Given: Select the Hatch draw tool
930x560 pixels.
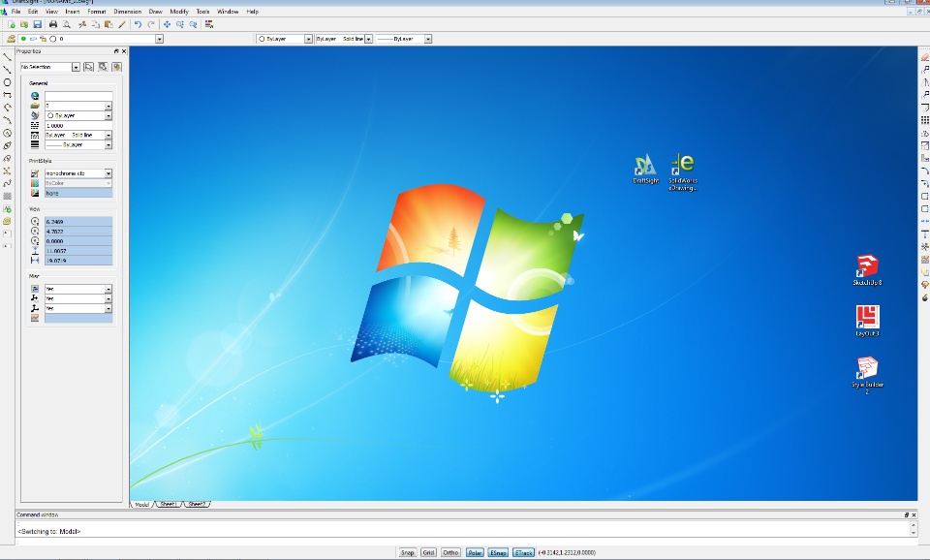Looking at the screenshot, I should point(7,196).
